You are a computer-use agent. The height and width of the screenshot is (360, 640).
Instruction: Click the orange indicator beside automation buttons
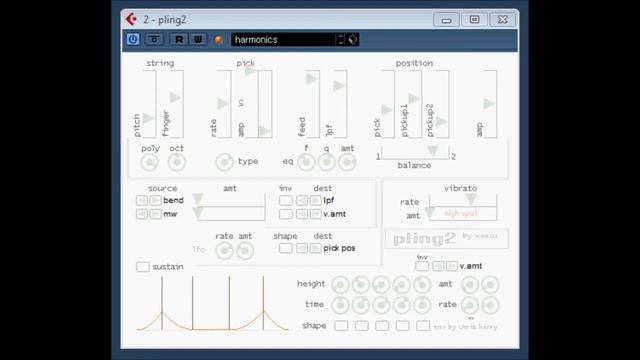click(219, 40)
